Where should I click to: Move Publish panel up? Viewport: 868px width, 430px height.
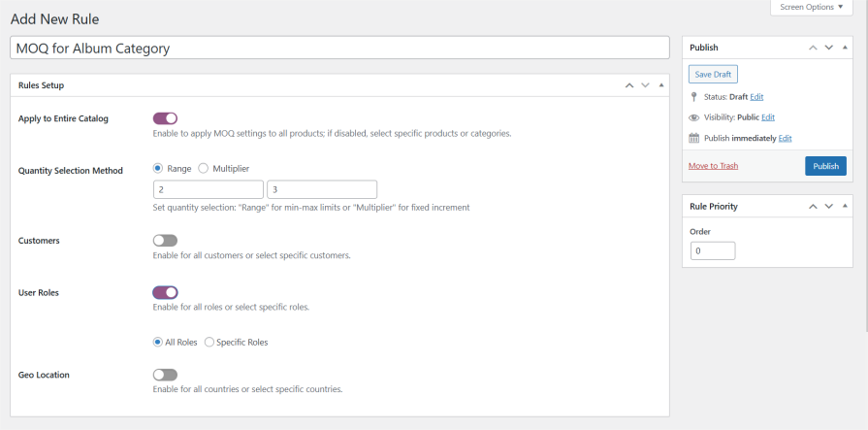point(814,47)
